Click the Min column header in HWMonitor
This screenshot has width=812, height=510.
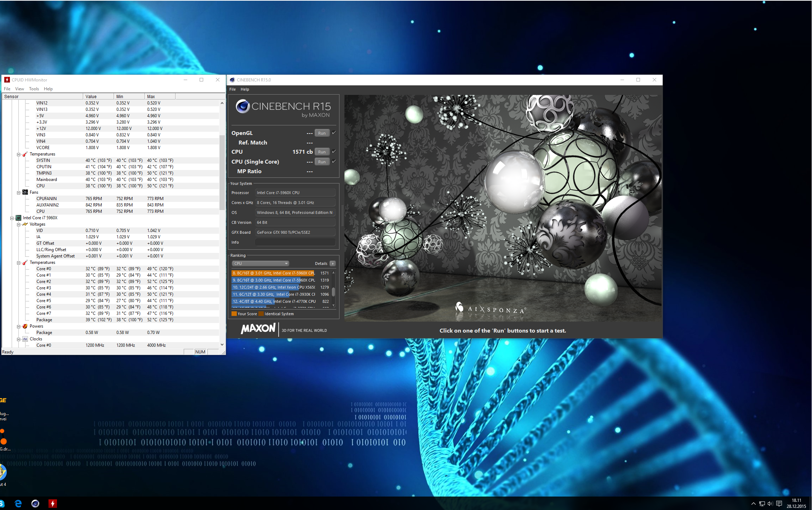129,96
